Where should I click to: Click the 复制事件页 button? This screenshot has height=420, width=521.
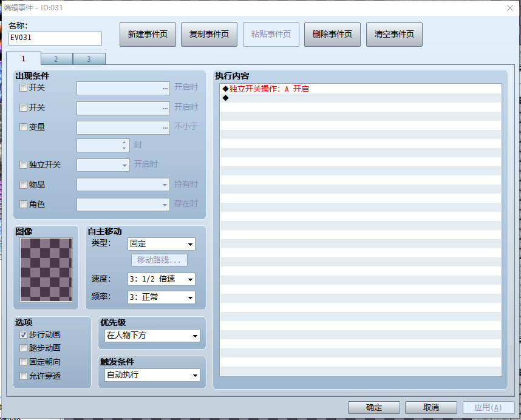point(209,35)
